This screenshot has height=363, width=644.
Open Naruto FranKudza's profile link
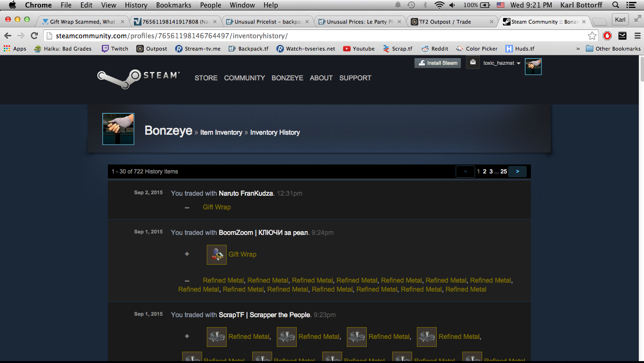(246, 193)
